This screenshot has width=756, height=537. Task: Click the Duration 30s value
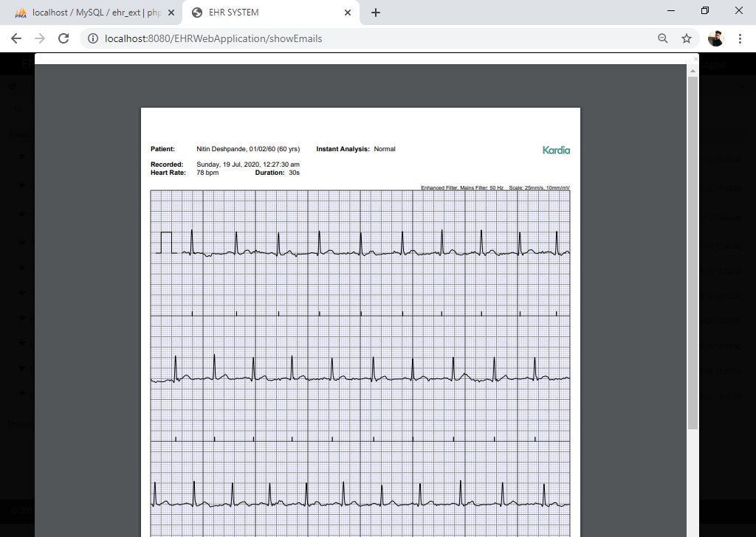coord(294,173)
